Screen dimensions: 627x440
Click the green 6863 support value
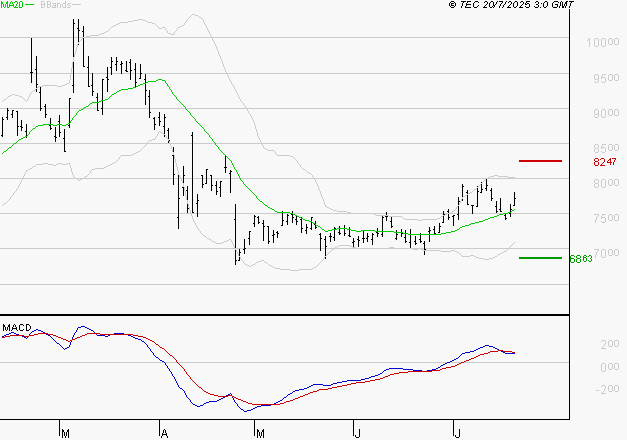pos(581,259)
